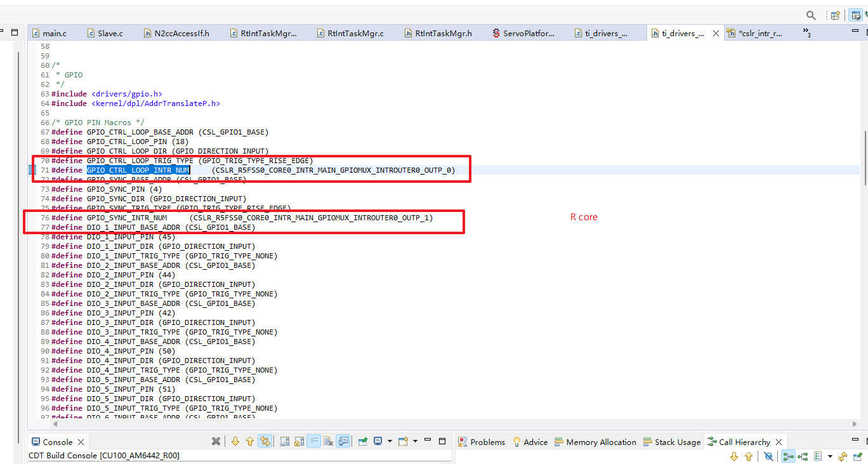Open Call Hierarchy history dropdown arrow
The image size is (868, 464).
(x=830, y=456)
